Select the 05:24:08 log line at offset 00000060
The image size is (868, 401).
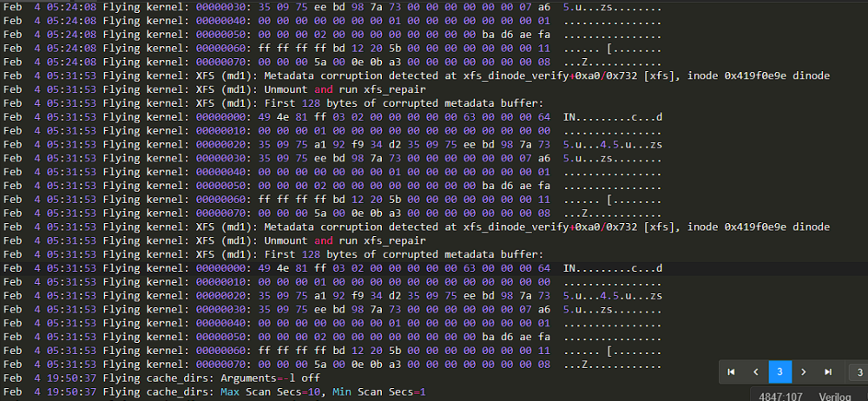coord(332,49)
